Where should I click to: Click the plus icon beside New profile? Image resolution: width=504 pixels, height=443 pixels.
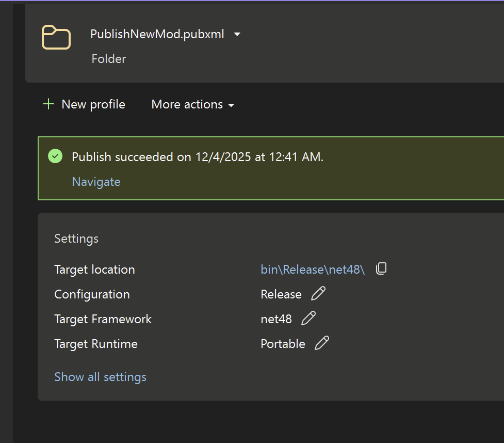[48, 104]
